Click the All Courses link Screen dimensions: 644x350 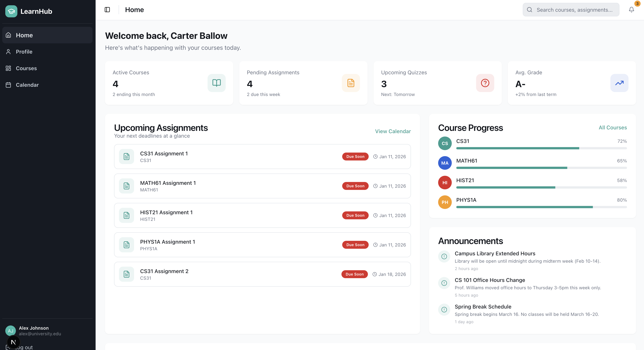pyautogui.click(x=612, y=127)
